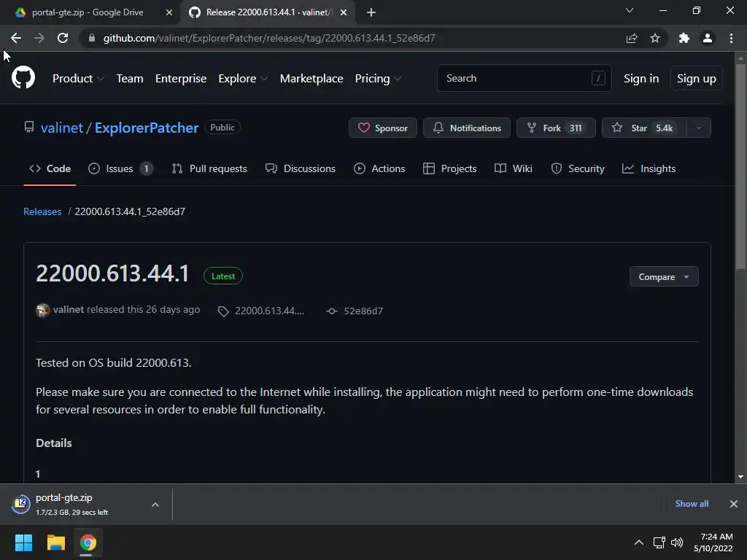Open the extensions puzzle icon
The height and width of the screenshot is (560, 747).
(684, 38)
